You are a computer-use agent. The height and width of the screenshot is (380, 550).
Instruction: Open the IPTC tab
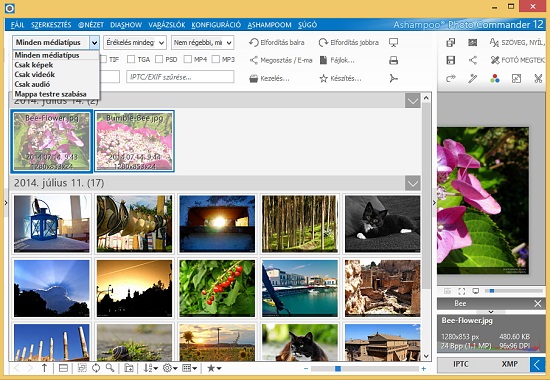coord(461,364)
